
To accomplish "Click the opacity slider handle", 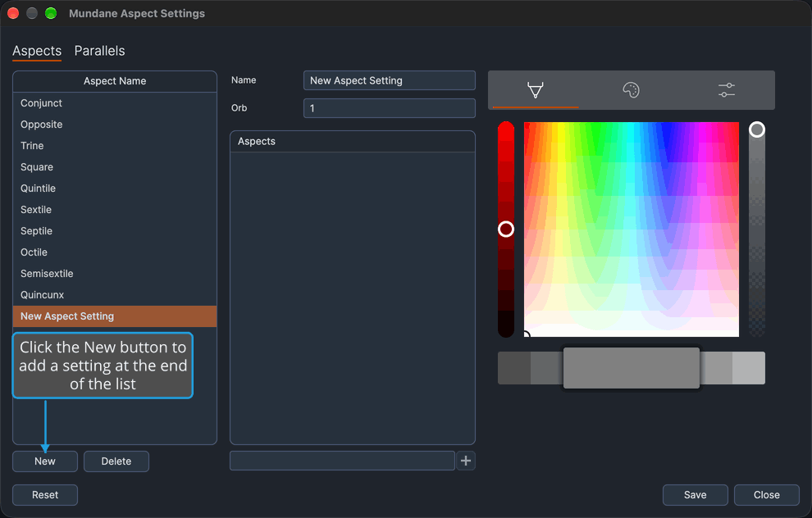I will click(x=756, y=129).
